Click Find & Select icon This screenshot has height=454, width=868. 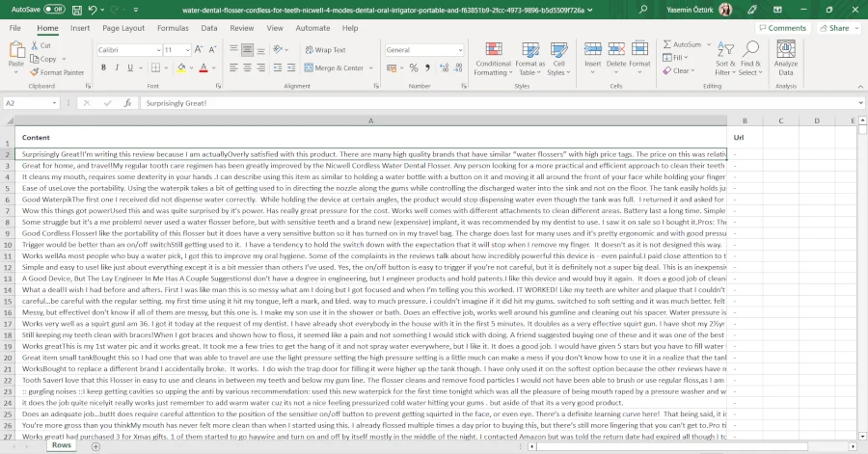pos(750,50)
